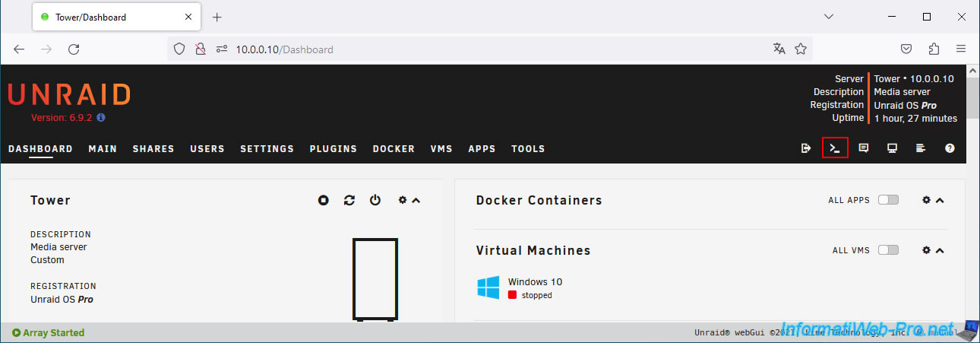Reload the Dashboard page
Screen dimensions: 980x343
coord(74,49)
